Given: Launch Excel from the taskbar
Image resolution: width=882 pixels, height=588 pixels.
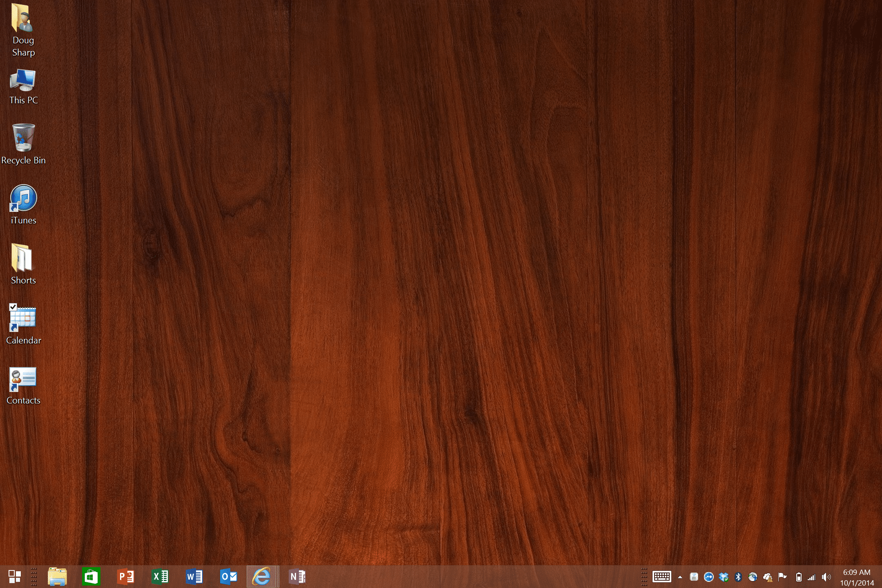Looking at the screenshot, I should 160,577.
